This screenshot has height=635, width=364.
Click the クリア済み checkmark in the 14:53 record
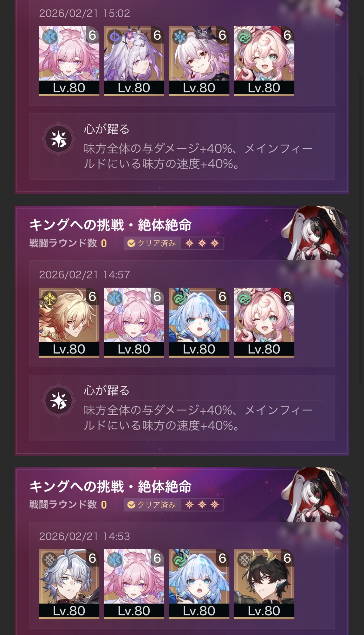pyautogui.click(x=131, y=505)
